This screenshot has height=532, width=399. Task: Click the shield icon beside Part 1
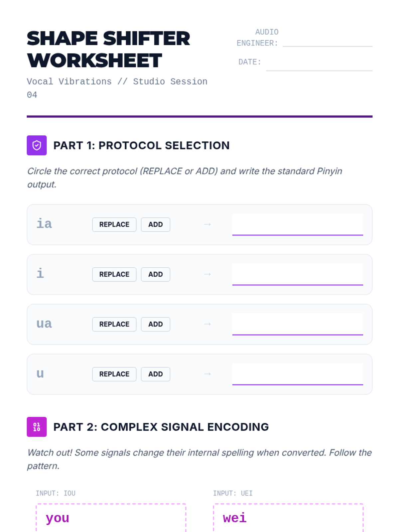click(37, 145)
